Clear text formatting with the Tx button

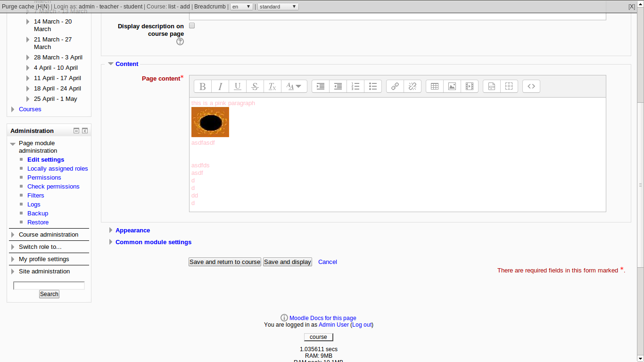click(x=272, y=86)
